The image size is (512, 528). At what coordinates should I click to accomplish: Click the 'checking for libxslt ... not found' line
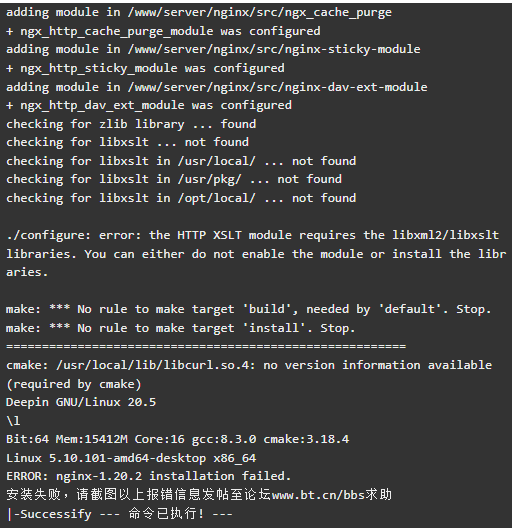[127, 142]
